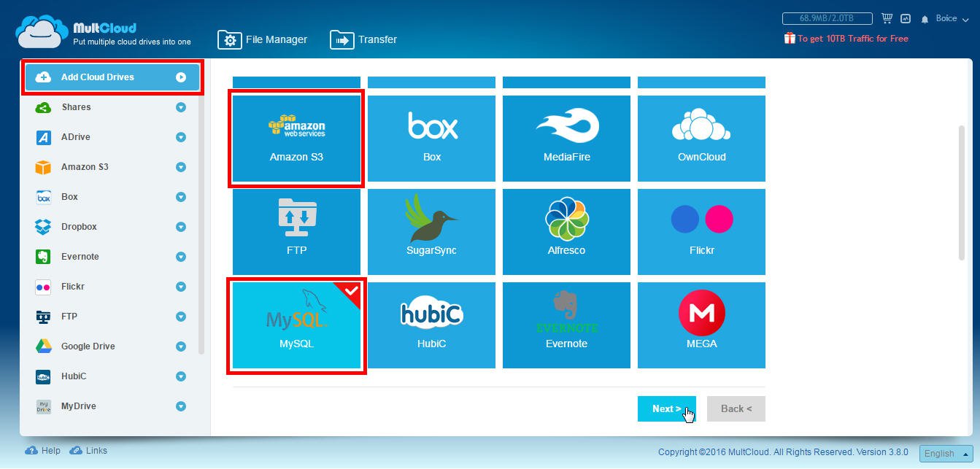Expand the sidebar FTP dropdown arrow
This screenshot has height=469, width=980.
(181, 317)
